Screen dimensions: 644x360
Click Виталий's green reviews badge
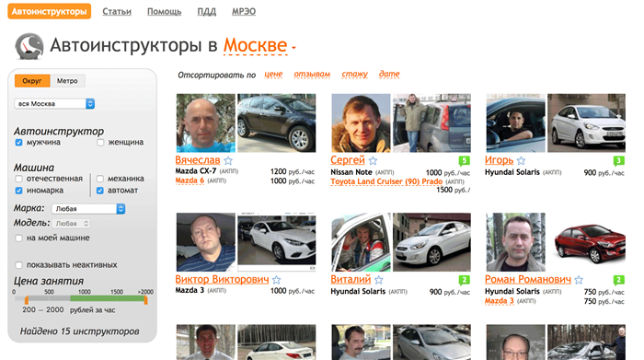click(464, 280)
